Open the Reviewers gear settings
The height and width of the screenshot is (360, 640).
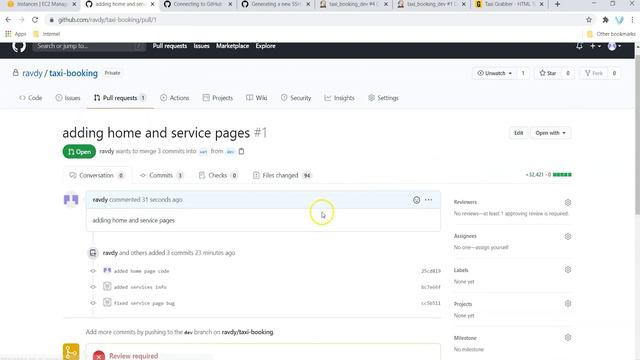pyautogui.click(x=568, y=202)
